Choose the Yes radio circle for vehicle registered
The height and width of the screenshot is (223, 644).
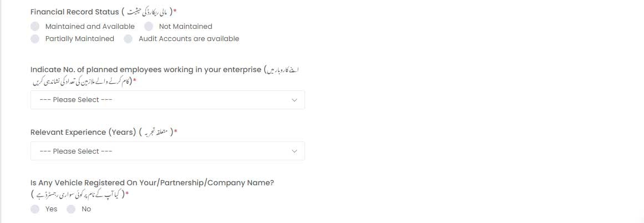click(x=35, y=209)
